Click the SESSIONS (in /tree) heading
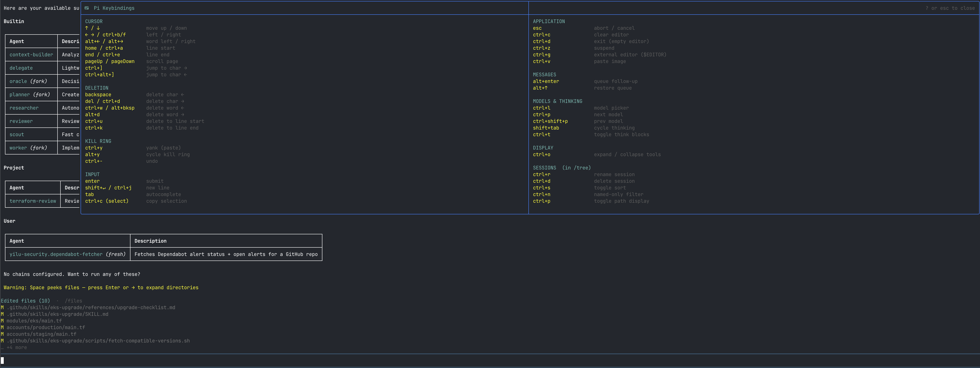Screen dimensions: 980x368 (562, 168)
